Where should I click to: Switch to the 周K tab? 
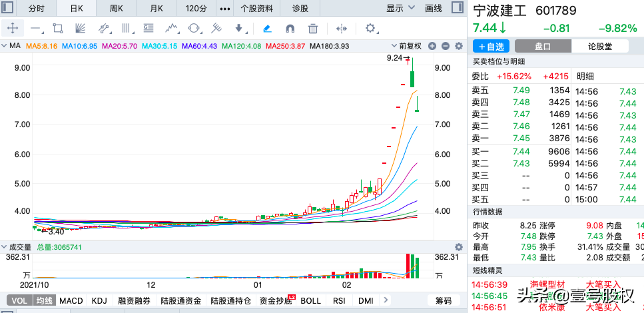[x=117, y=9]
